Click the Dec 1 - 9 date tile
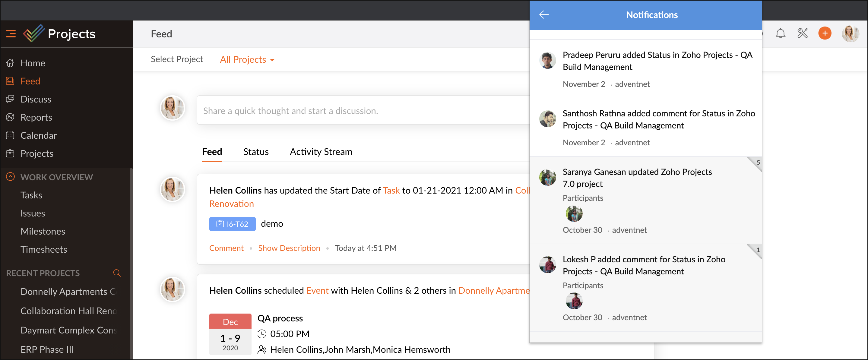The width and height of the screenshot is (868, 360). 230,334
